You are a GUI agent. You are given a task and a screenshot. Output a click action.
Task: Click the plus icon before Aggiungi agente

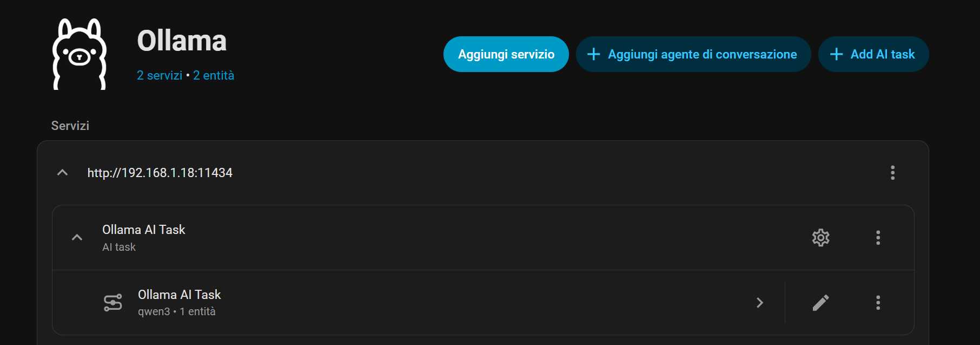click(593, 54)
